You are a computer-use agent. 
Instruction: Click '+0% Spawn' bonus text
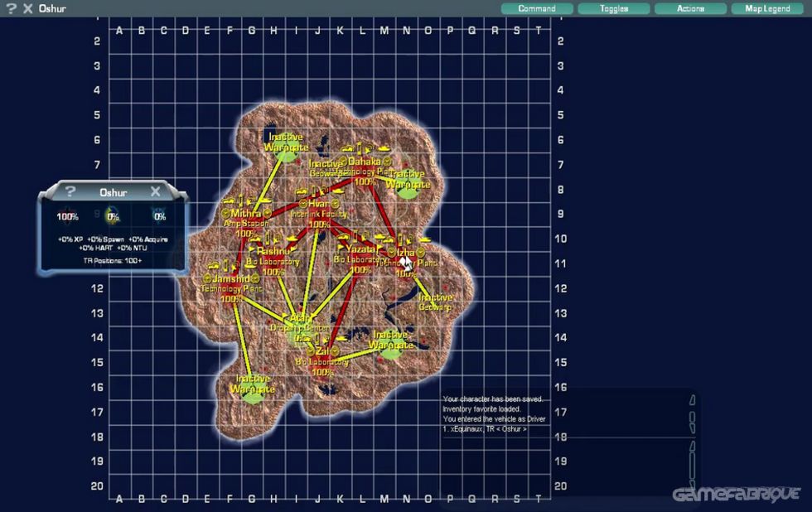tap(106, 239)
